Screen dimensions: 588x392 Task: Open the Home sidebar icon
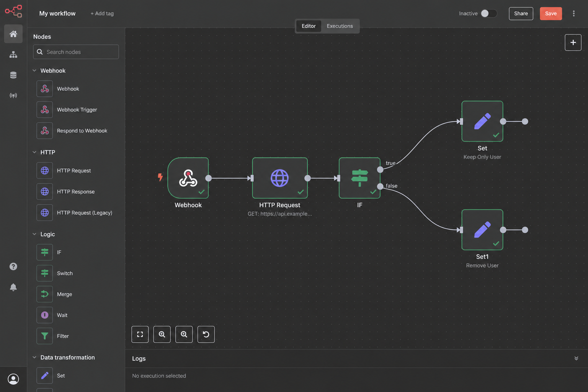(x=13, y=34)
